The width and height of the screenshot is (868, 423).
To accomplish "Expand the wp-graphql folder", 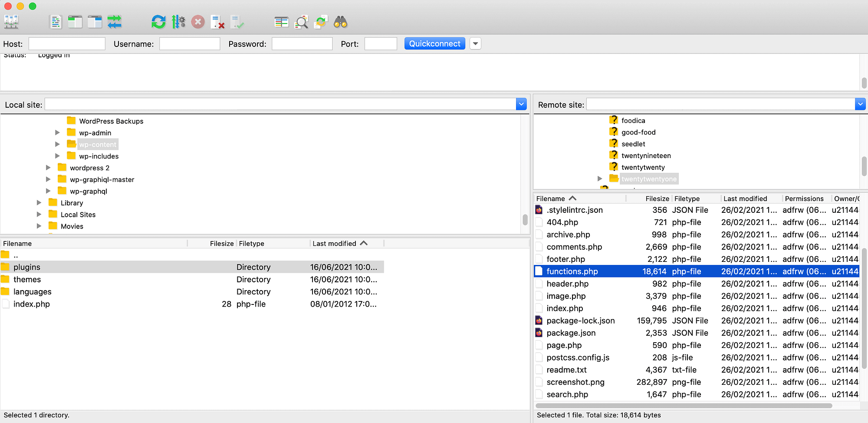I will tap(48, 191).
